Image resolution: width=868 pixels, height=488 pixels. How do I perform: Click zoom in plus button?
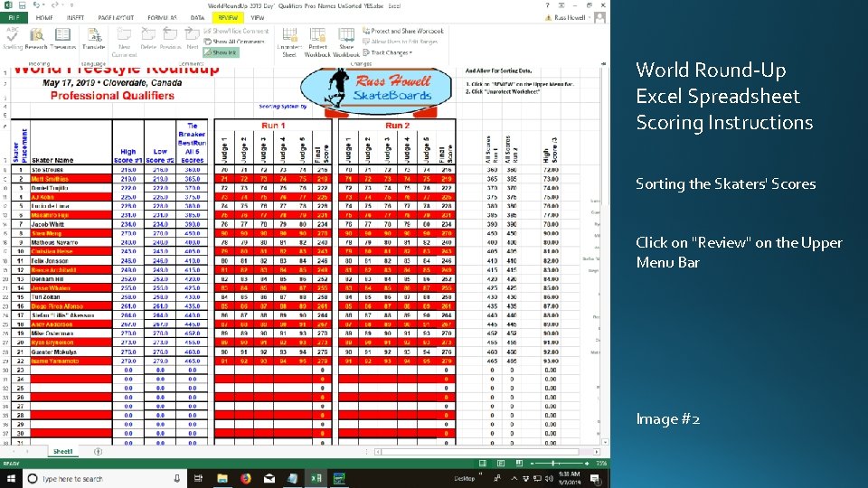[587, 463]
